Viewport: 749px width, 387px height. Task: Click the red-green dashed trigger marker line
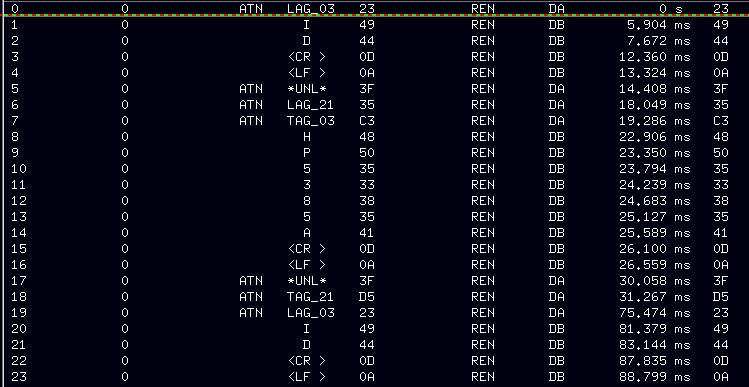[x=374, y=15]
